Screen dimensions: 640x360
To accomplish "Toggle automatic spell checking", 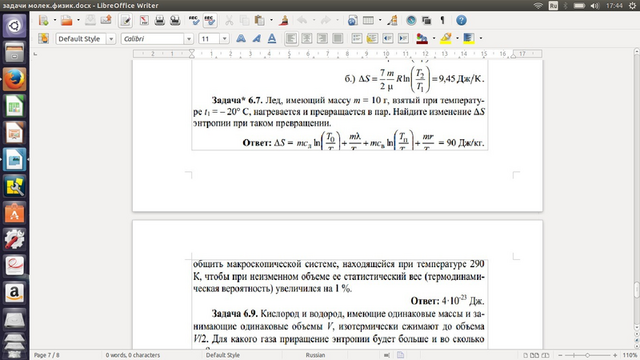I will (x=210, y=20).
